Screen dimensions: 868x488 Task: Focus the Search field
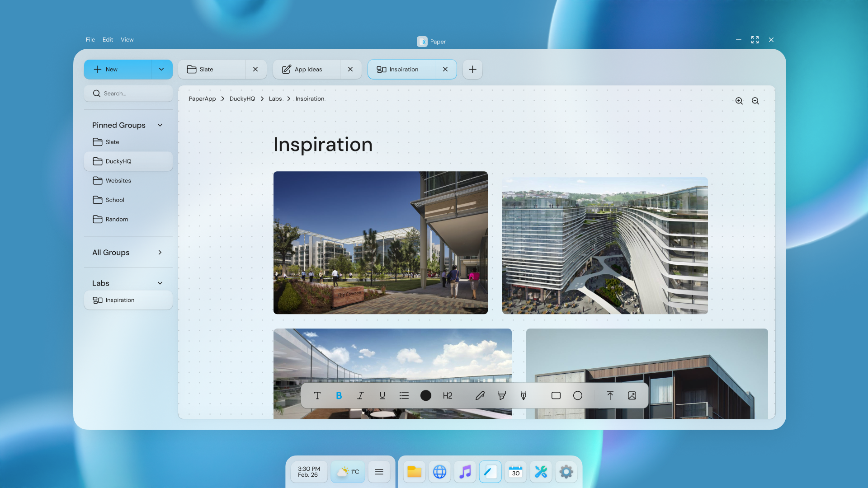pos(128,94)
